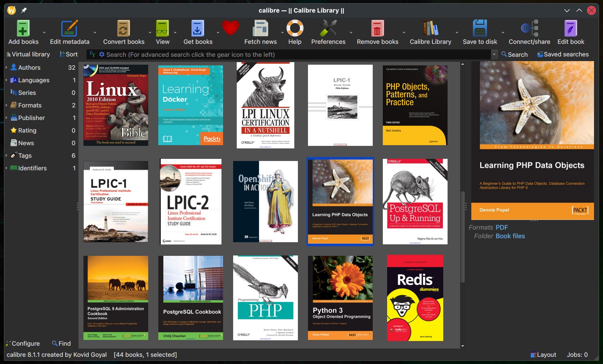The height and width of the screenshot is (364, 603).
Task: Expand the Authors tree node
Action: 6,67
